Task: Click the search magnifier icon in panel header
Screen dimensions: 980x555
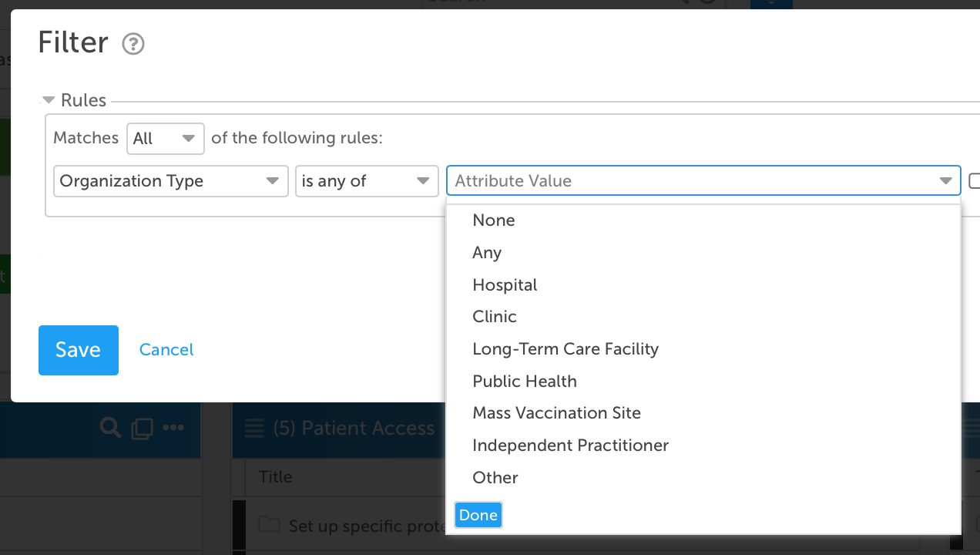Action: tap(110, 428)
